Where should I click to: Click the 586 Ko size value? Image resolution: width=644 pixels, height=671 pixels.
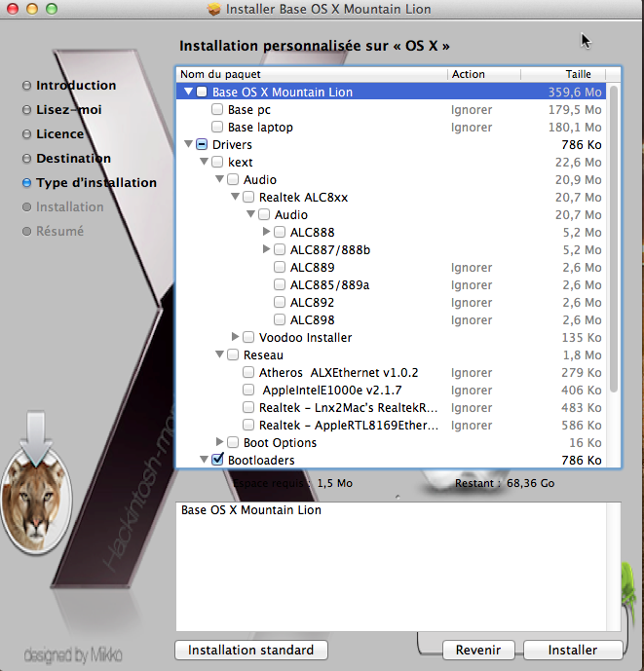[582, 426]
